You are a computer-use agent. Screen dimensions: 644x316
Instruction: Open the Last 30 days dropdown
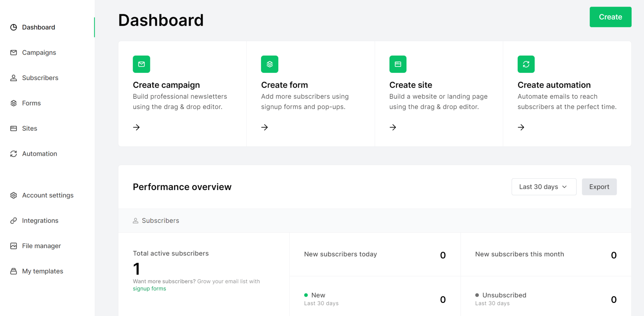coord(544,187)
